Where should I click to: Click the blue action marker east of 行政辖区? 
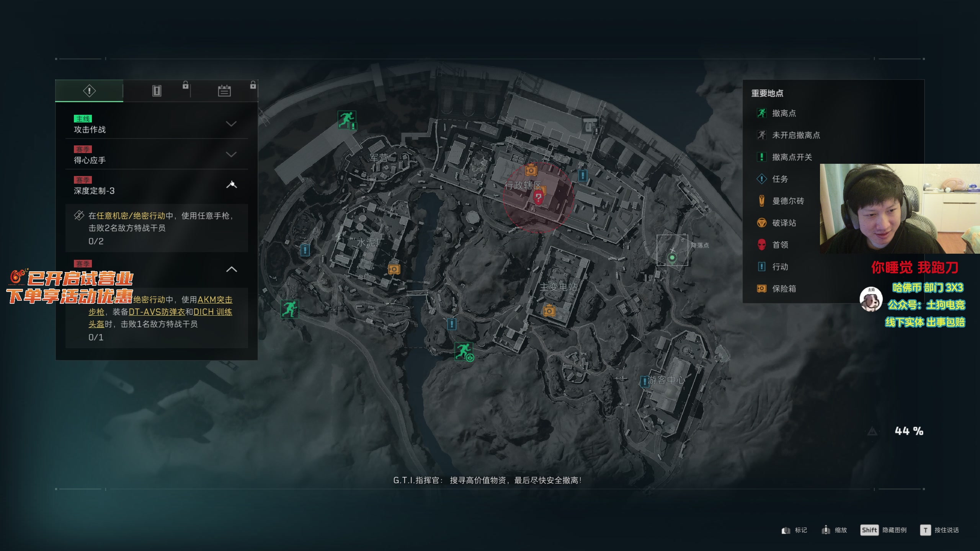pos(583,176)
